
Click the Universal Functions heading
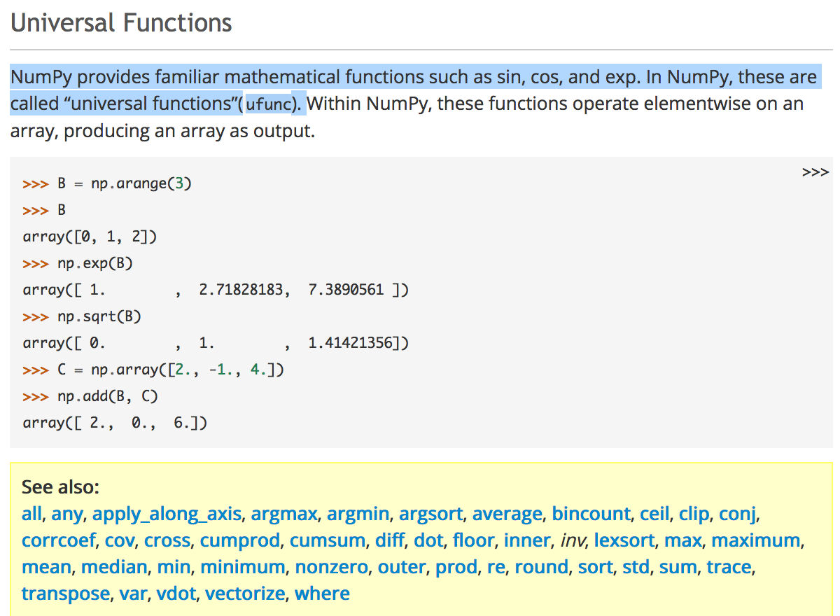pos(121,23)
